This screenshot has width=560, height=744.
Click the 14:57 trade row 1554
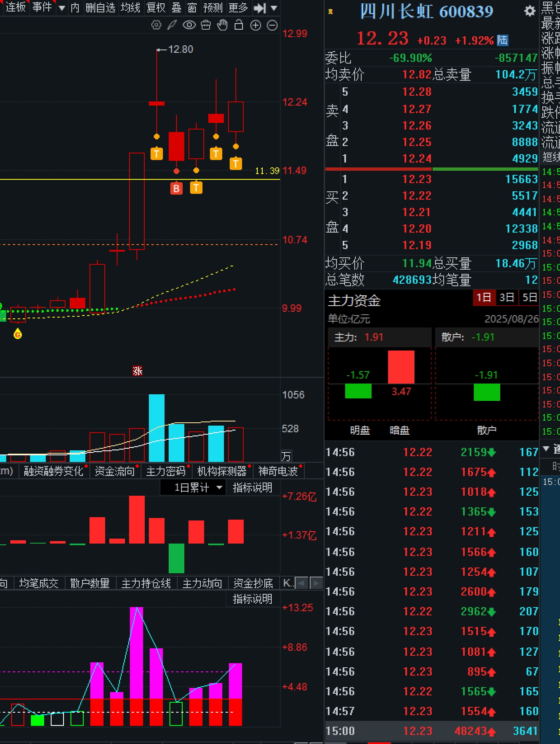pyautogui.click(x=432, y=711)
